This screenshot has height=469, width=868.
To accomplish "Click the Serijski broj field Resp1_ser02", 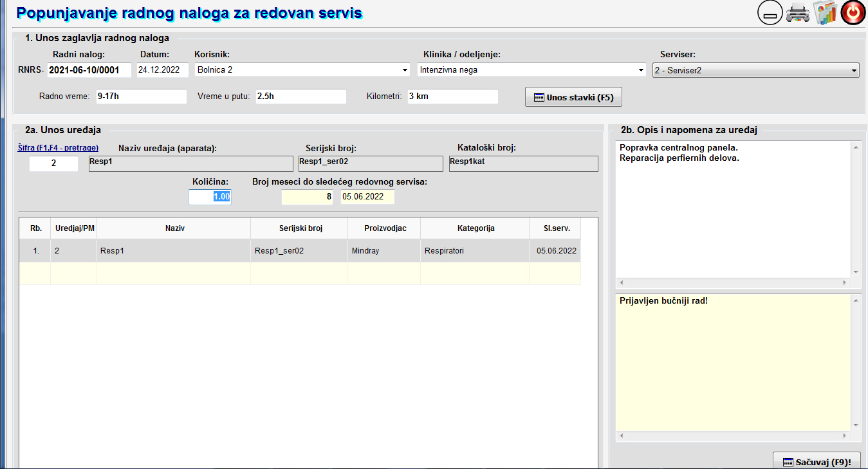I will tap(371, 163).
